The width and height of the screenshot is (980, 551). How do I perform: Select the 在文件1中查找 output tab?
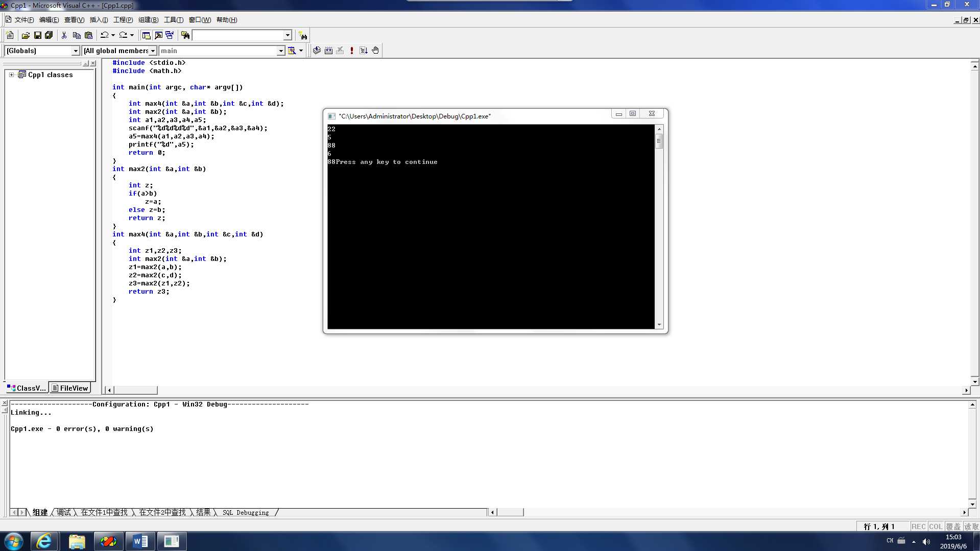pos(104,512)
